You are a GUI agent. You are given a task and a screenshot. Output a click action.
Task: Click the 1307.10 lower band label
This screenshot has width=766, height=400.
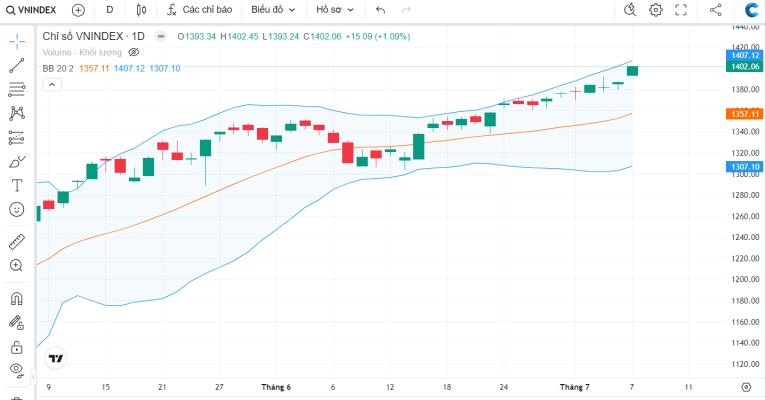pos(745,167)
